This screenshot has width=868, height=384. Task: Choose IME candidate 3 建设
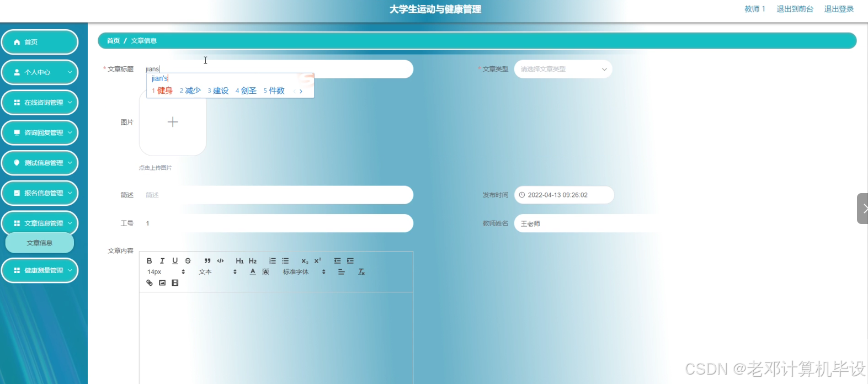point(218,90)
